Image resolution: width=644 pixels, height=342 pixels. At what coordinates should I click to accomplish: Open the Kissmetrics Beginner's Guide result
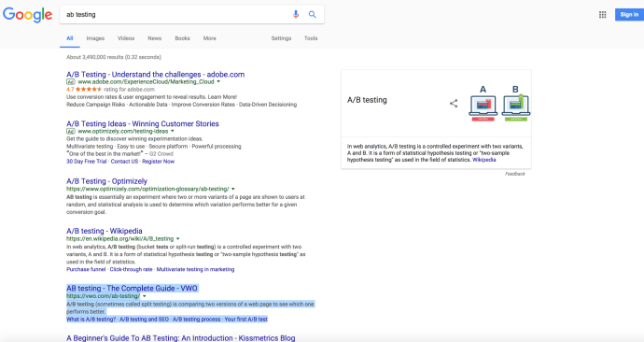point(181,338)
